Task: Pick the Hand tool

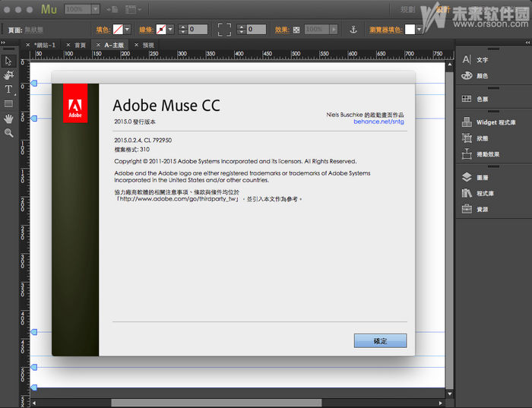Action: (x=8, y=119)
